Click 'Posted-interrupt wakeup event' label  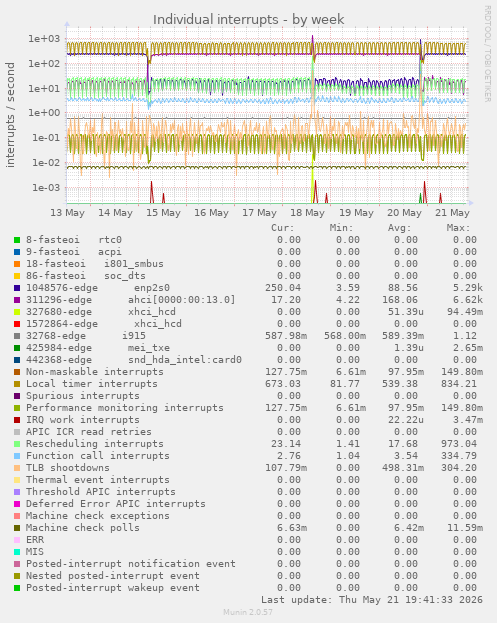(113, 588)
